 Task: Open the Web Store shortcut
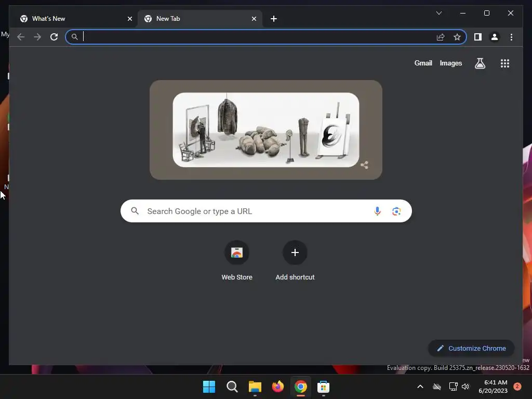tap(237, 261)
